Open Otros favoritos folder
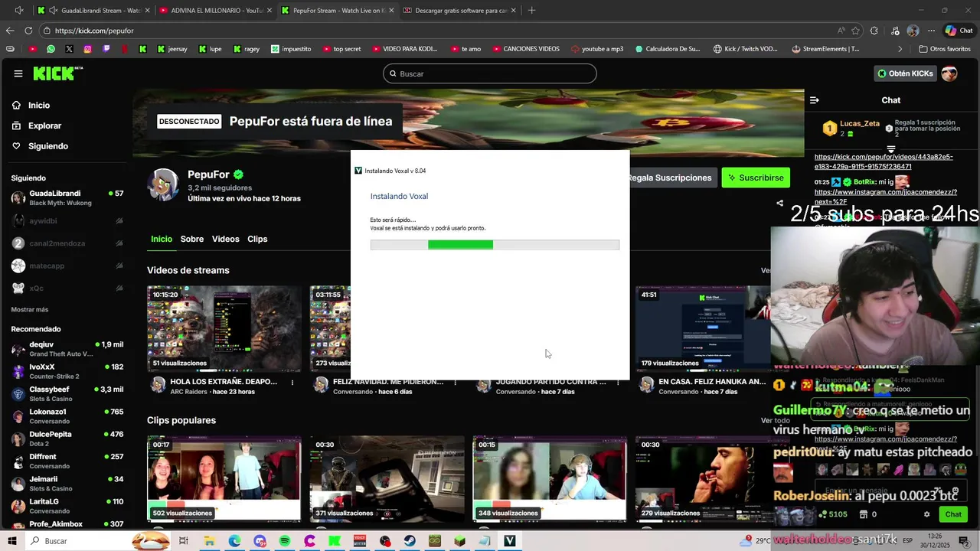Screen dimensions: 980x551 pos(946,49)
